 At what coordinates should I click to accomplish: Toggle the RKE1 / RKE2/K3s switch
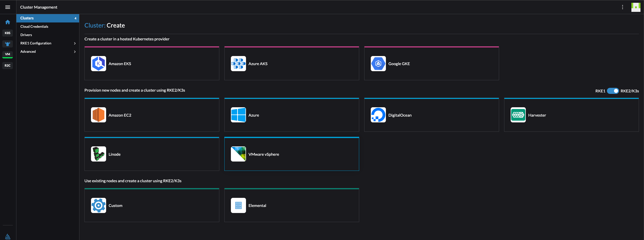tap(613, 91)
